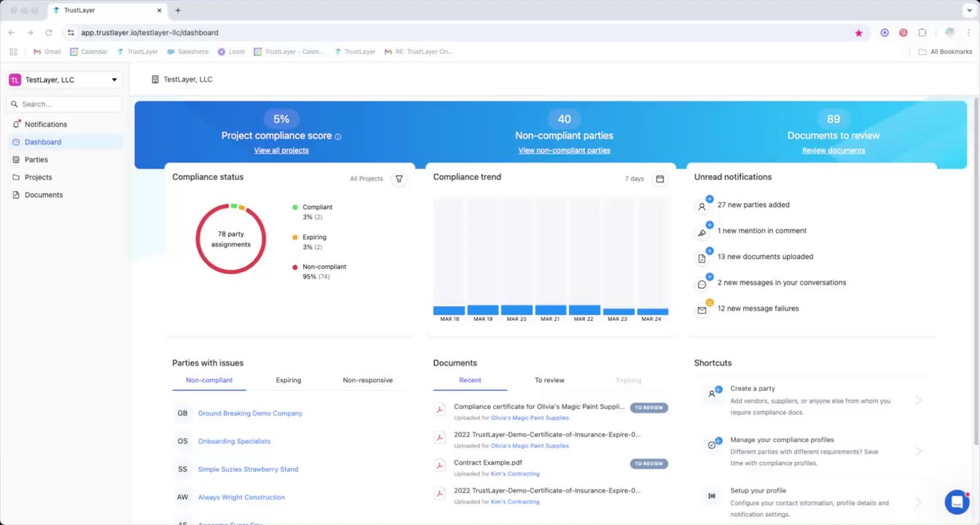Open the Gmail bookmark
Screen dimensions: 980x525
pyautogui.click(x=47, y=52)
